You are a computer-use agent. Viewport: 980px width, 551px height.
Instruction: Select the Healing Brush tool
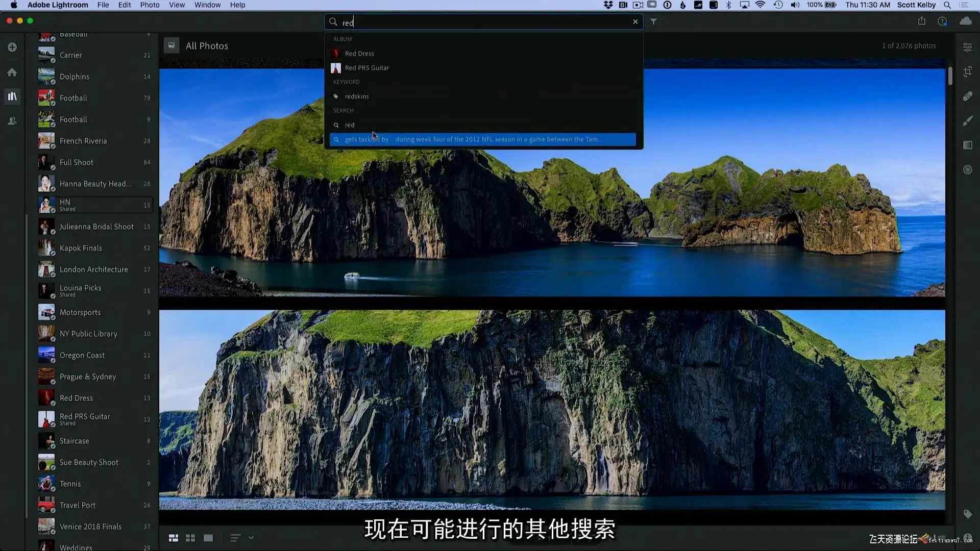tap(967, 96)
